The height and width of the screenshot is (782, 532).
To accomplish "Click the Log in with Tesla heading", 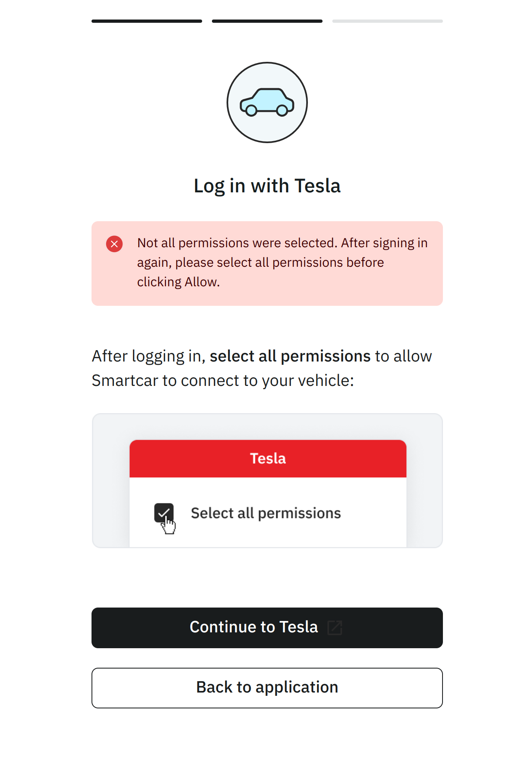I will (x=267, y=186).
